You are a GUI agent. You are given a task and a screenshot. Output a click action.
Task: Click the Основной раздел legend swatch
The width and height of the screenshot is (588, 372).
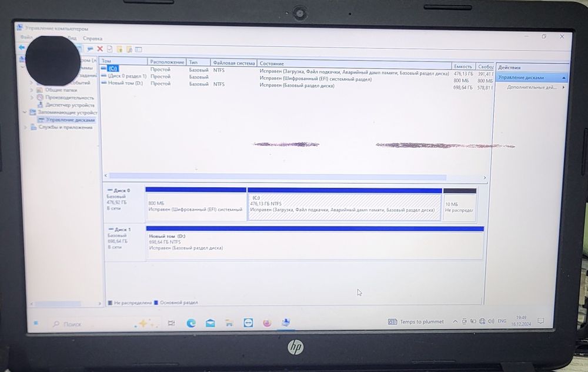point(156,303)
